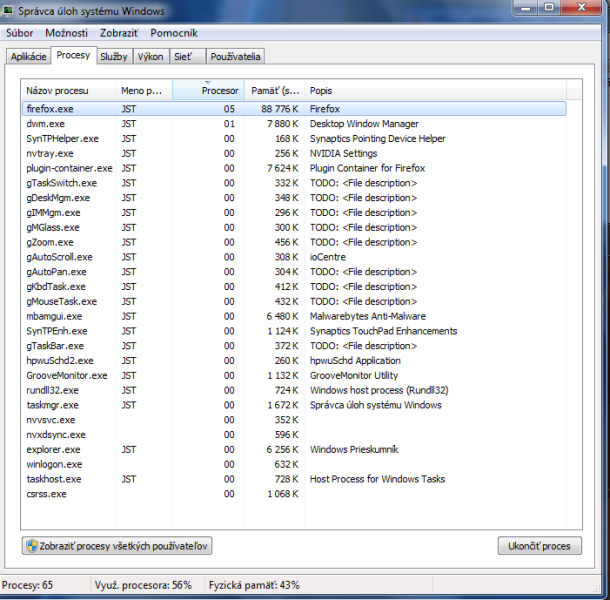Image resolution: width=610 pixels, height=600 pixels.
Task: Sort by Meno p... column header
Action: pyautogui.click(x=144, y=91)
